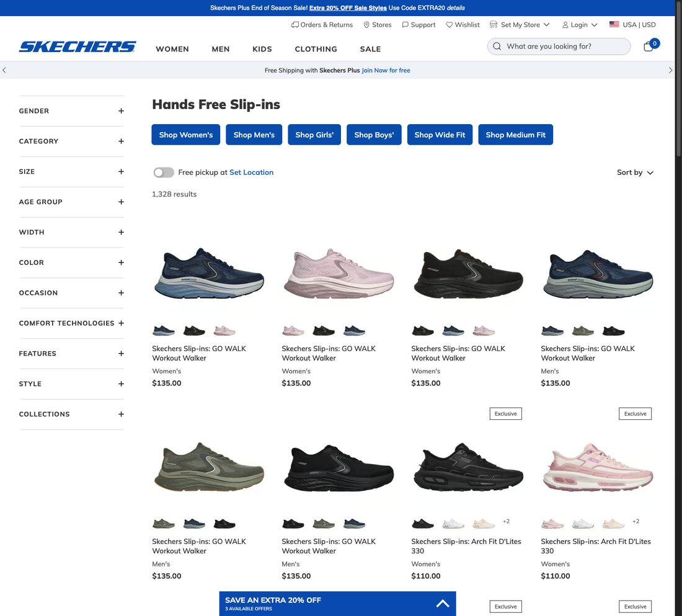Click the Support chat icon
Image resolution: width=682 pixels, height=616 pixels.
tap(405, 25)
